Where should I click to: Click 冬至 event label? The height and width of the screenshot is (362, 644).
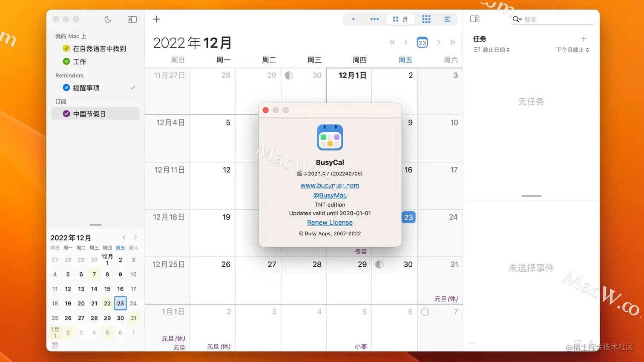(361, 251)
